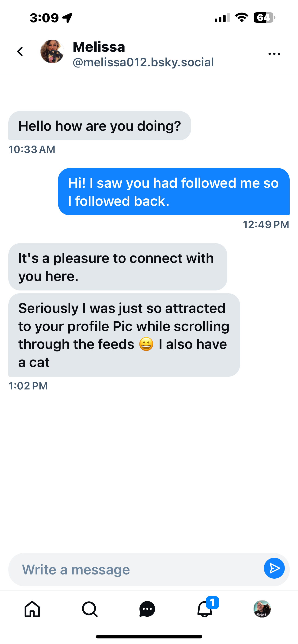Image resolution: width=298 pixels, height=644 pixels.
Task: Select the 'attracted to your profile Pic' message
Action: point(124,335)
